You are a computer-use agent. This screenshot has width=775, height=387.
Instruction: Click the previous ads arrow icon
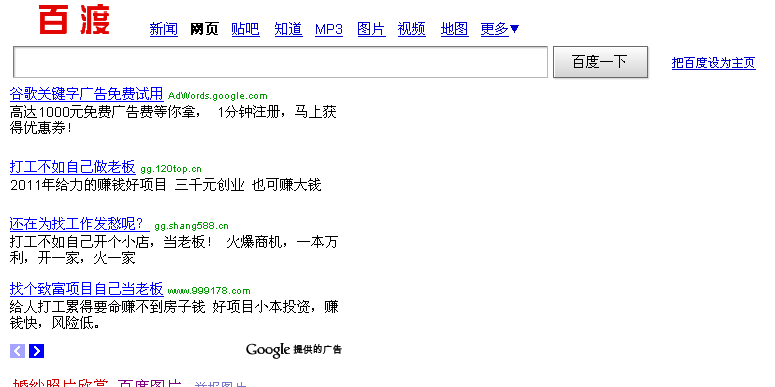pyautogui.click(x=17, y=351)
